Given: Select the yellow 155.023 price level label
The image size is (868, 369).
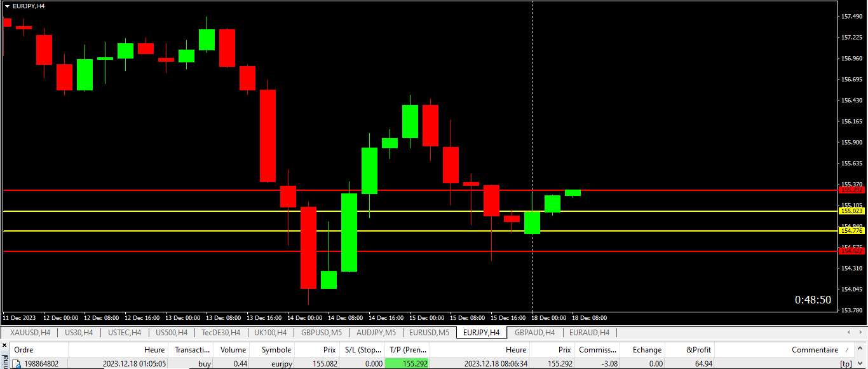Looking at the screenshot, I should click(852, 211).
